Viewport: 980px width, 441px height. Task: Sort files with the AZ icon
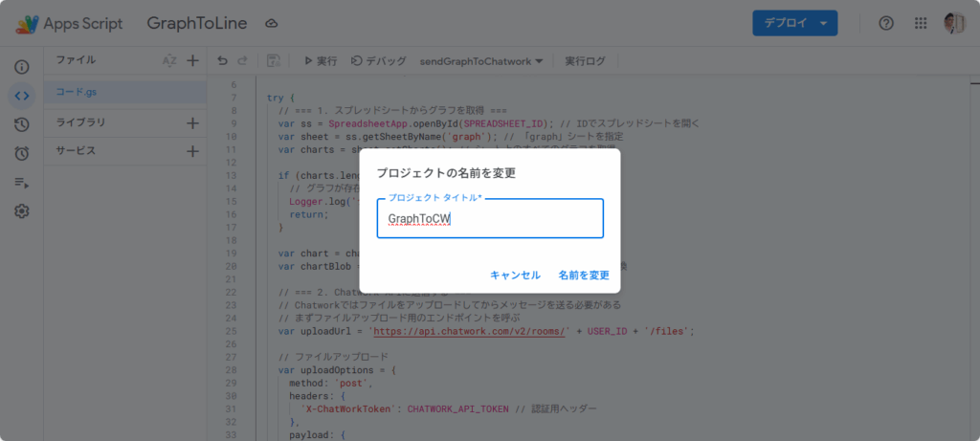tap(169, 61)
